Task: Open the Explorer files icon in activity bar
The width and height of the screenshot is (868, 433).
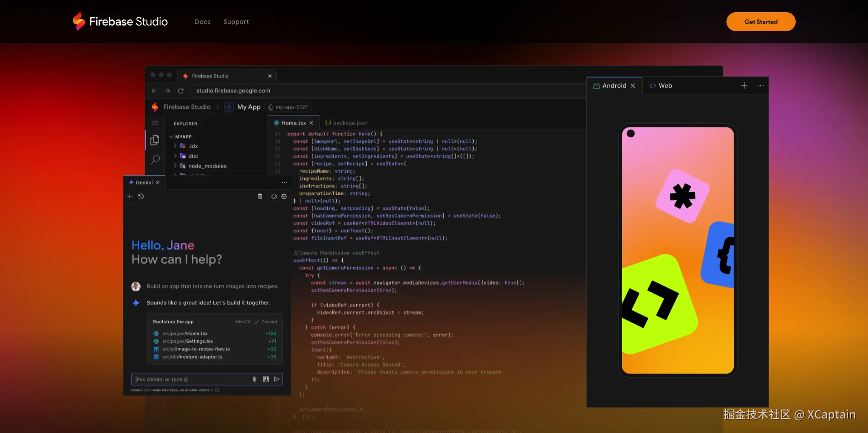Action: tap(155, 140)
